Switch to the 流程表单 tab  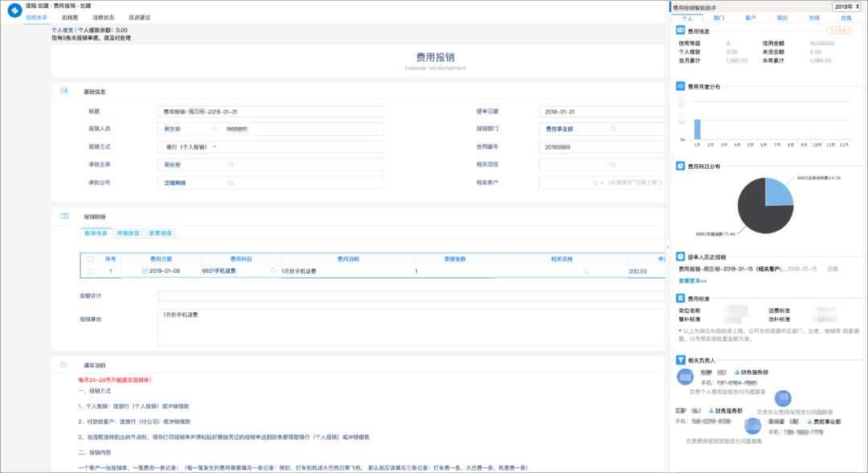point(36,18)
